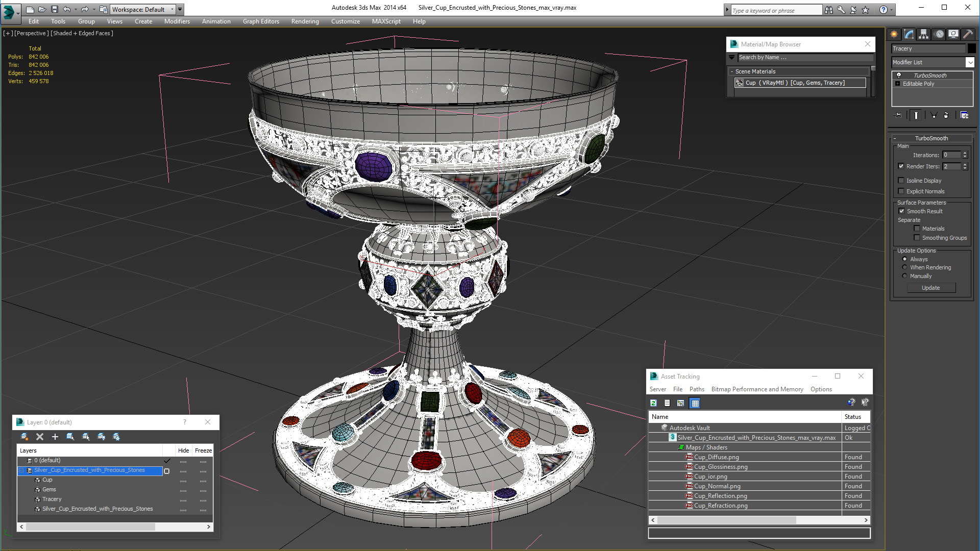Open the Hierarchy command panel tab
Image resolution: width=980 pixels, height=551 pixels.
coord(923,34)
